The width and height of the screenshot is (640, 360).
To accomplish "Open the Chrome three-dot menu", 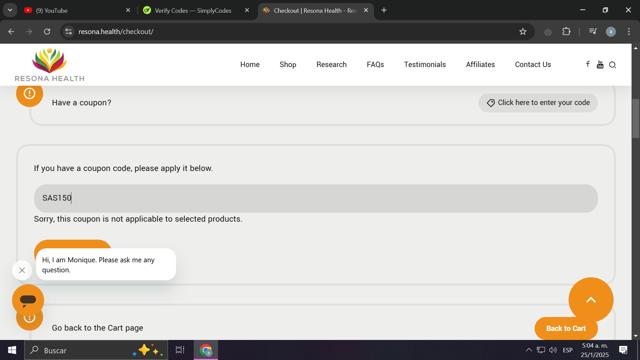I will click(x=629, y=31).
